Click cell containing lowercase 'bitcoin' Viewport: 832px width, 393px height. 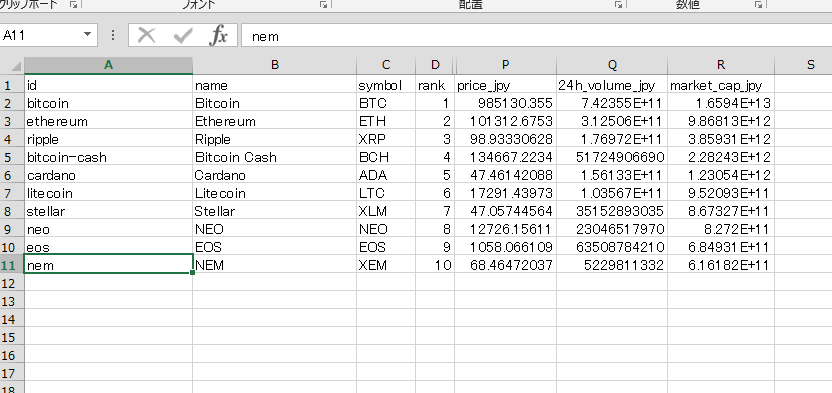[x=108, y=103]
